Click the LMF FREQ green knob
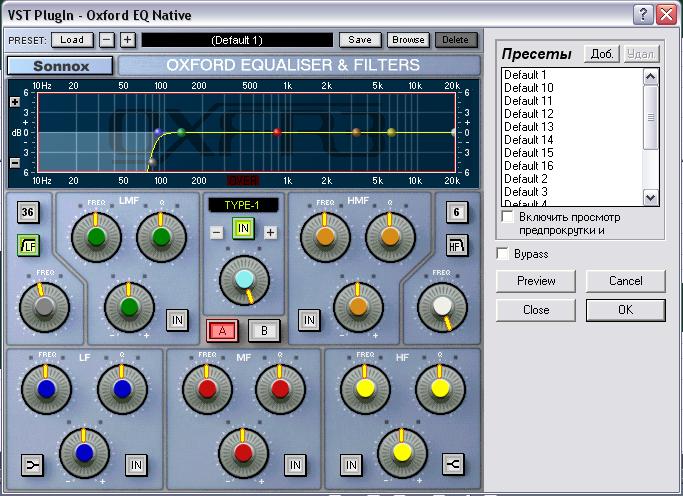683x496 pixels. pos(96,237)
